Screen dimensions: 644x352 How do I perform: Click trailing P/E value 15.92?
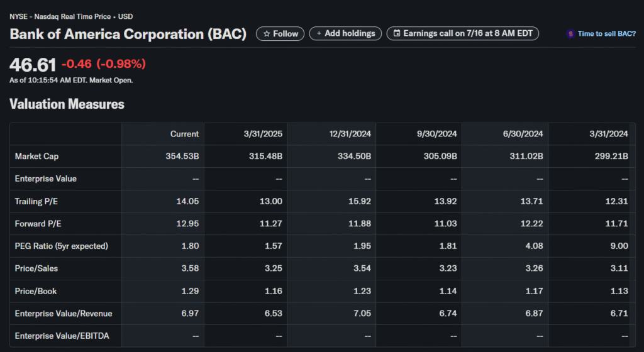coord(359,201)
